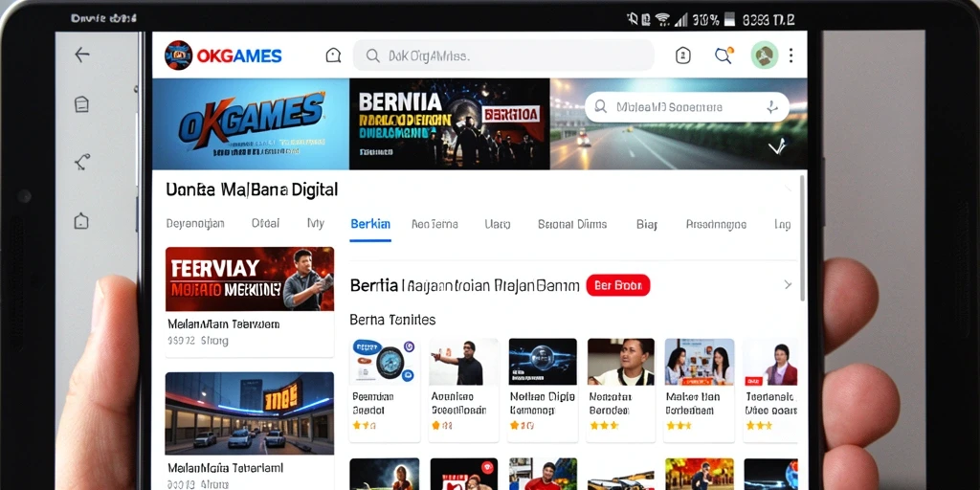This screenshot has width=980, height=490.
Task: Switch to the Seaonal Diims tab
Action: pyautogui.click(x=572, y=224)
